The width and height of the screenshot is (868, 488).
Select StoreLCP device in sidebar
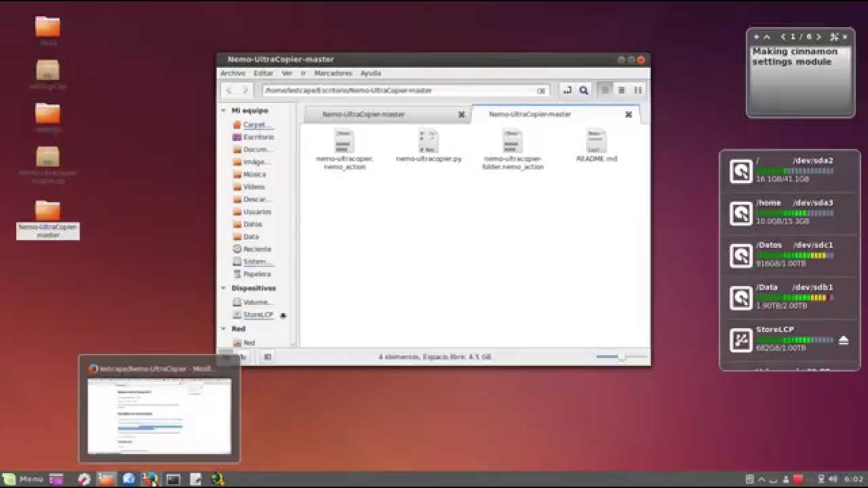tap(254, 314)
